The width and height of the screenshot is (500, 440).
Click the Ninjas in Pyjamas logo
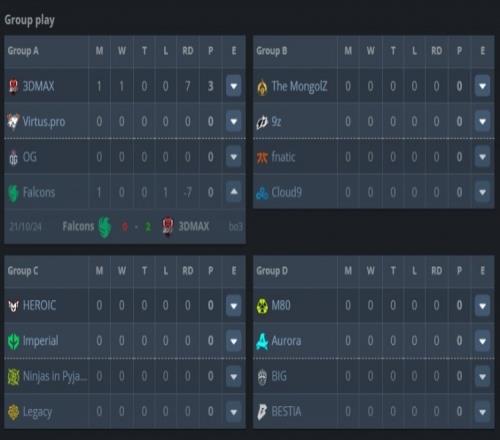click(x=14, y=377)
